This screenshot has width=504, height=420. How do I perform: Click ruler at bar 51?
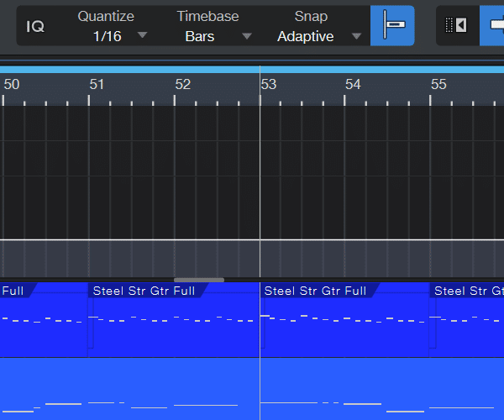tap(97, 85)
